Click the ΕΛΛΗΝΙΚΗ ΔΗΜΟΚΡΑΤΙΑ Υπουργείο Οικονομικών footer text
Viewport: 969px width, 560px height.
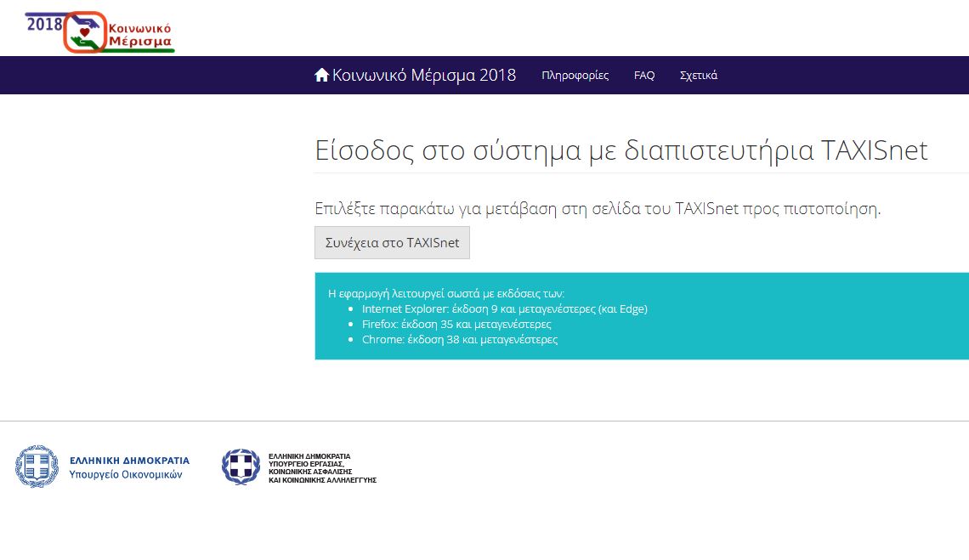click(127, 466)
